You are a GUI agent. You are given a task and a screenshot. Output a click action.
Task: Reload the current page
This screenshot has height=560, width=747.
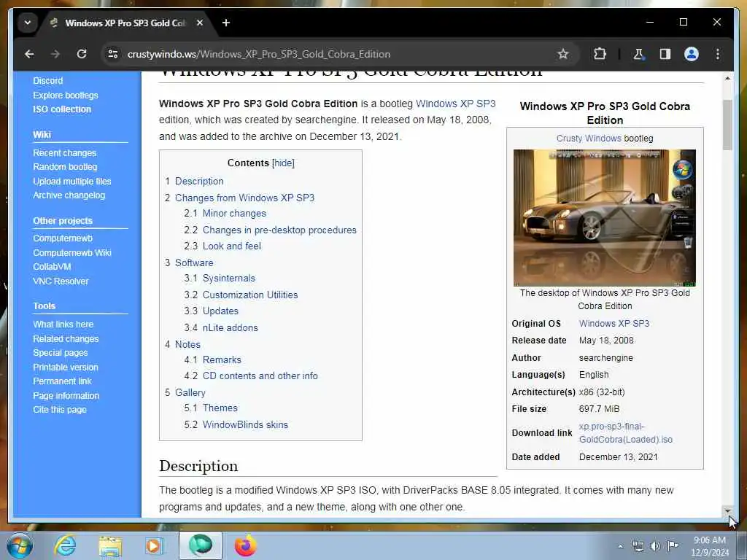click(x=82, y=54)
